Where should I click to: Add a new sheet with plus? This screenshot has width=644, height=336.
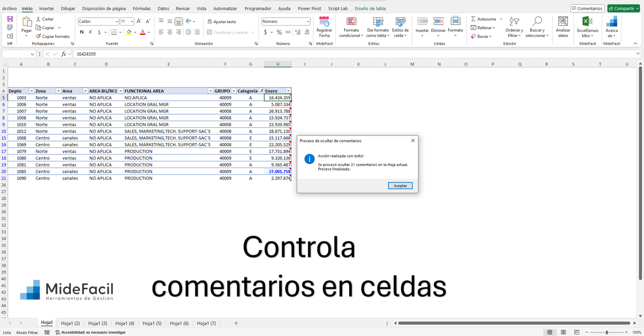[236, 323]
